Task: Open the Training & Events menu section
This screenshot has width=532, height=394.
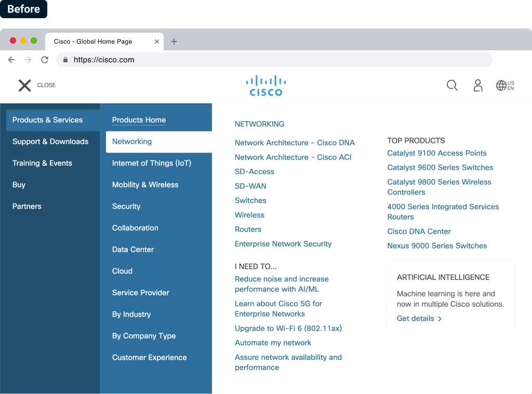Action: (x=42, y=163)
